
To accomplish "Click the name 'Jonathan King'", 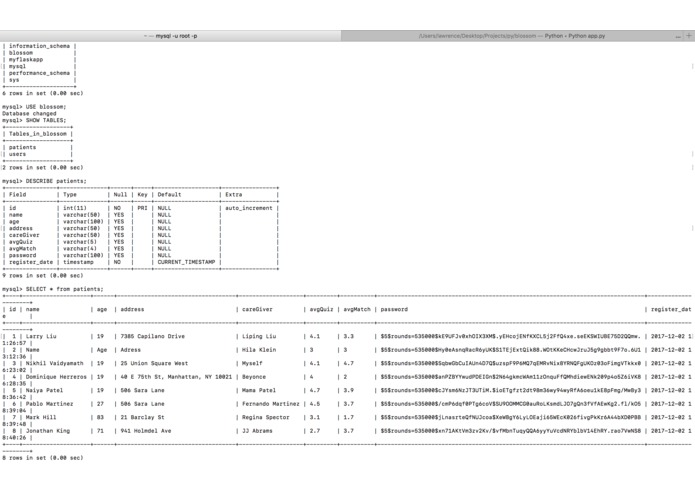I will [48, 431].
